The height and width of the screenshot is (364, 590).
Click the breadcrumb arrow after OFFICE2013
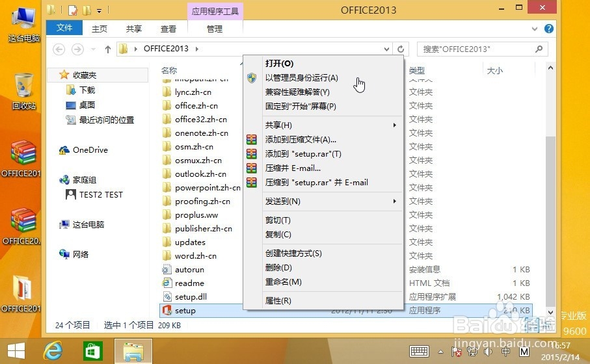tap(197, 49)
